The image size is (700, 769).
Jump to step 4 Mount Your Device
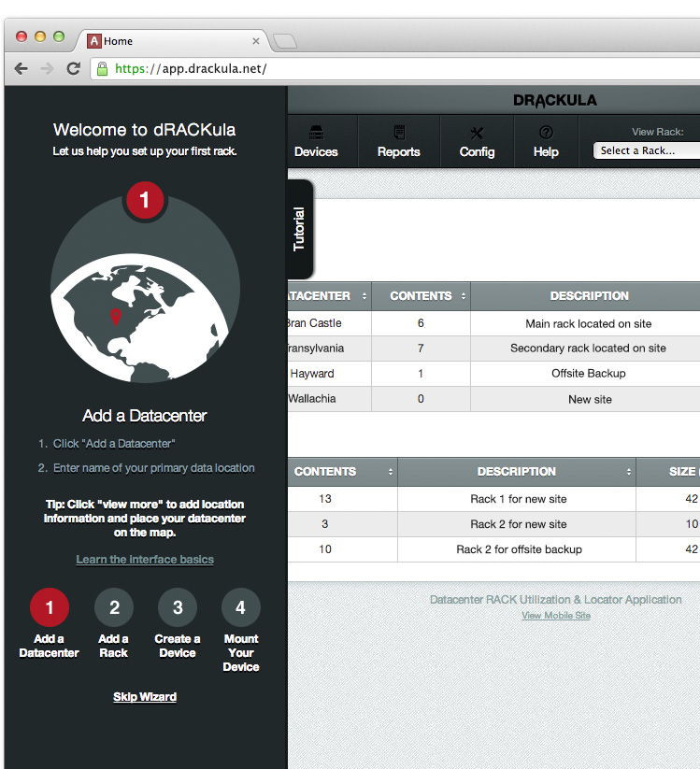click(240, 607)
